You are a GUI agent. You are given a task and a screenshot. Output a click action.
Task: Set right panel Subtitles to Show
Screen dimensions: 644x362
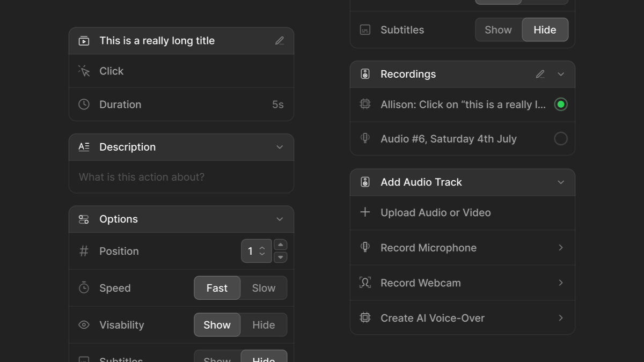pyautogui.click(x=498, y=30)
